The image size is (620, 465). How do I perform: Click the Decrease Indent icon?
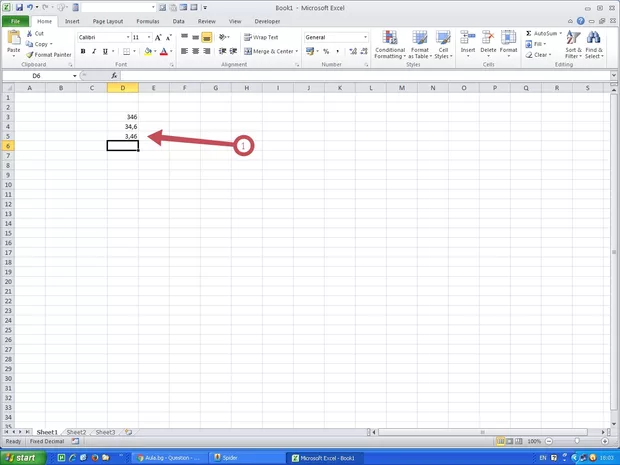tap(223, 51)
